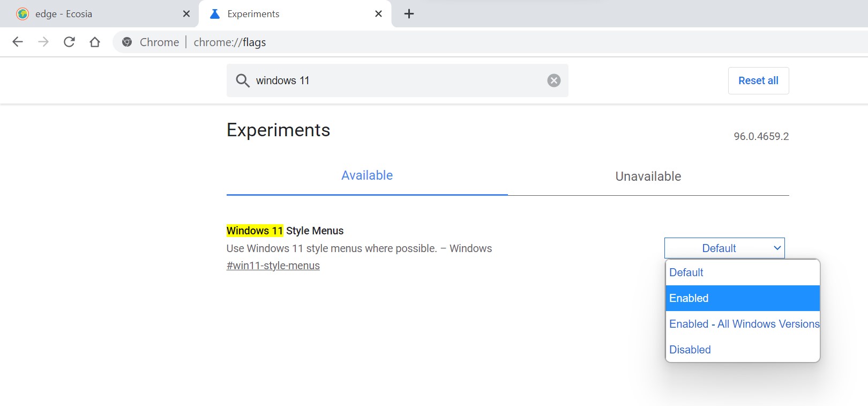The image size is (868, 406).
Task: Clear the flags search with the X icon
Action: tap(554, 80)
